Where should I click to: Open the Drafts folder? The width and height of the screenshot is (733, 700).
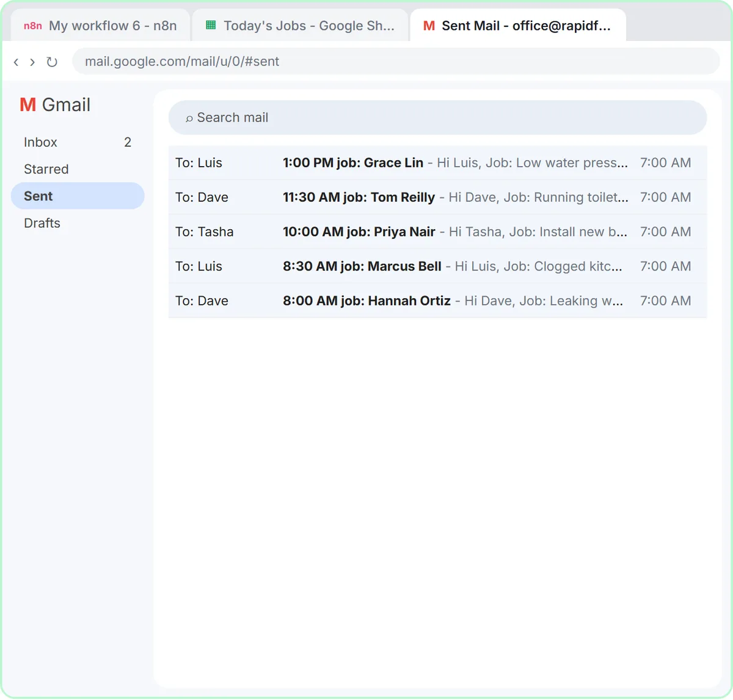pos(78,223)
